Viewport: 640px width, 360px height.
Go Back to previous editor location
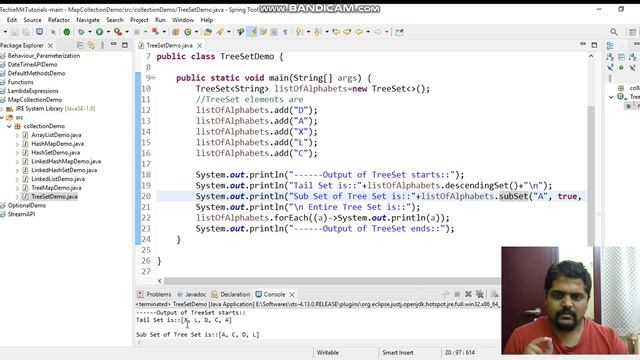359,32
